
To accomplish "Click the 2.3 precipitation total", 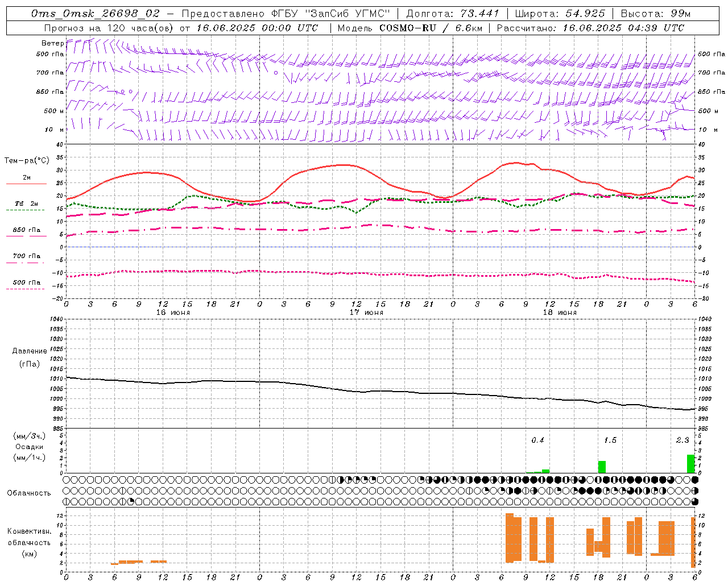I will pos(682,440).
